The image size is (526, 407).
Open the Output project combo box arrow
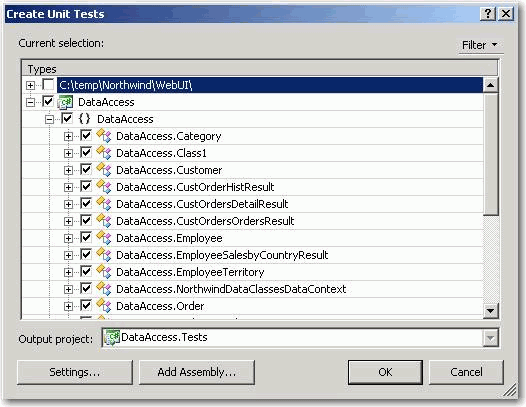(490, 338)
